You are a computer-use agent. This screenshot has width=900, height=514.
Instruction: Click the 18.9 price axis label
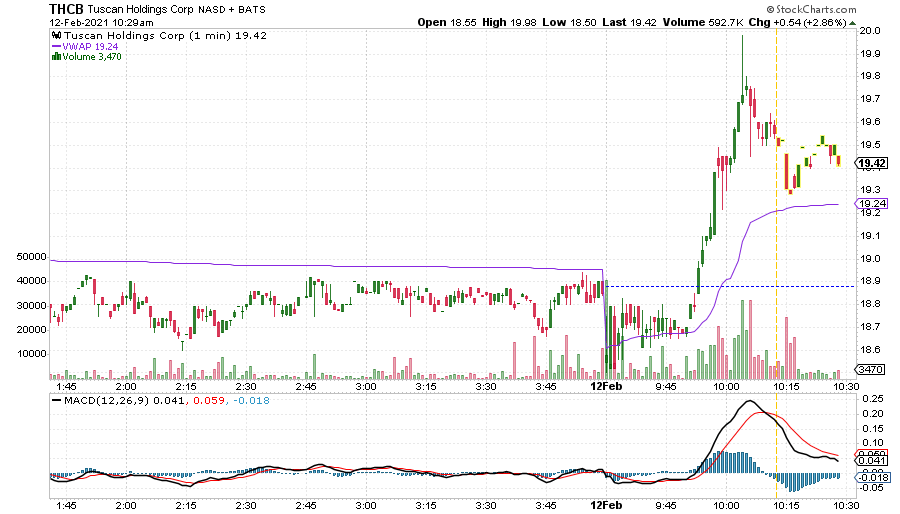coord(870,281)
